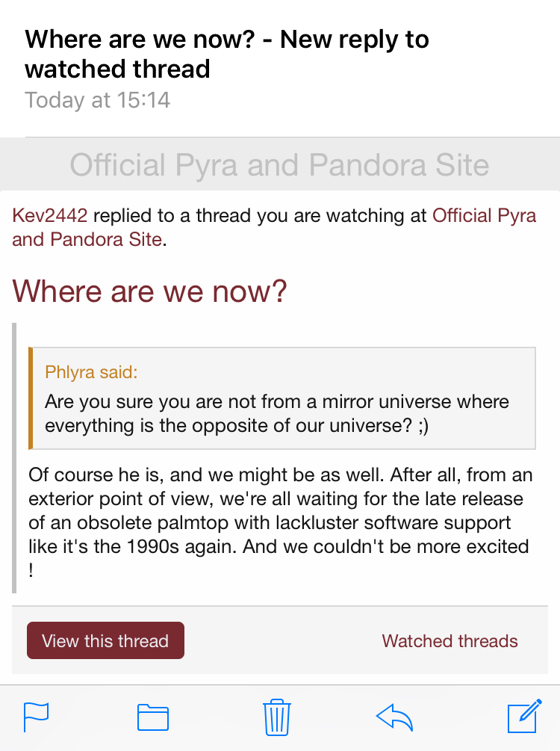
Task: Flag this email with the flag icon
Action: click(x=37, y=717)
